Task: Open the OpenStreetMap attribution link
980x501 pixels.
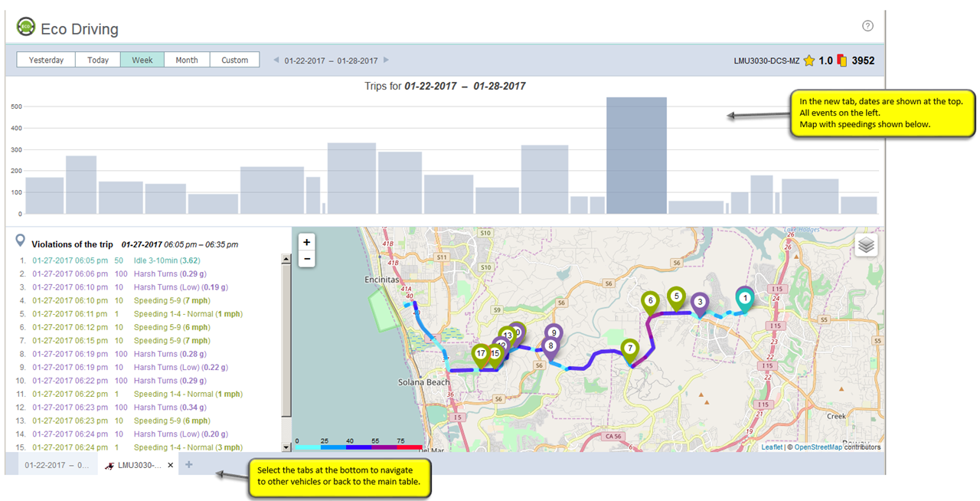Action: [817, 447]
